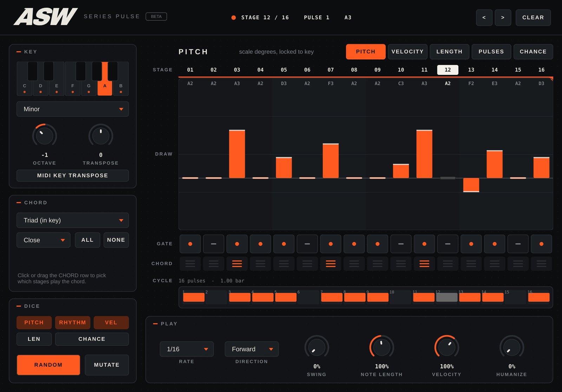The height and width of the screenshot is (392, 562).
Task: Click the NONE chord button
Action: tap(116, 240)
